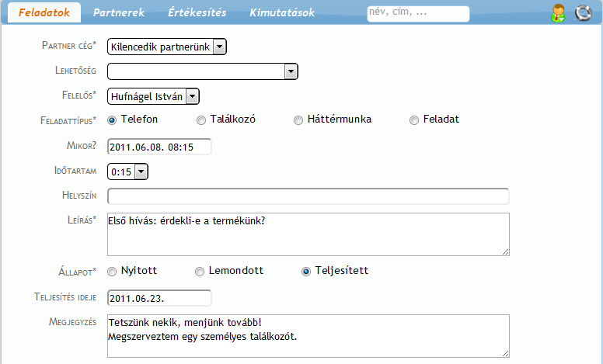Image resolution: width=603 pixels, height=364 pixels.
Task: Set status to Nyitott
Action: [112, 272]
